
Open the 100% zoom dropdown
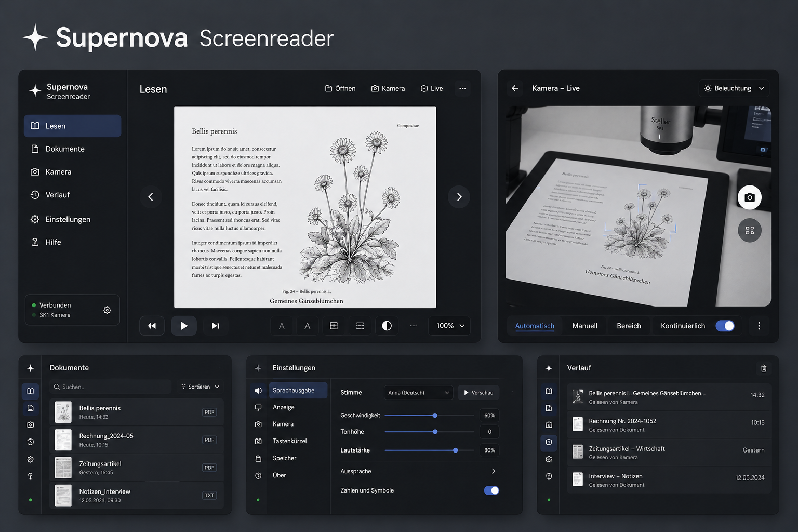click(x=450, y=326)
